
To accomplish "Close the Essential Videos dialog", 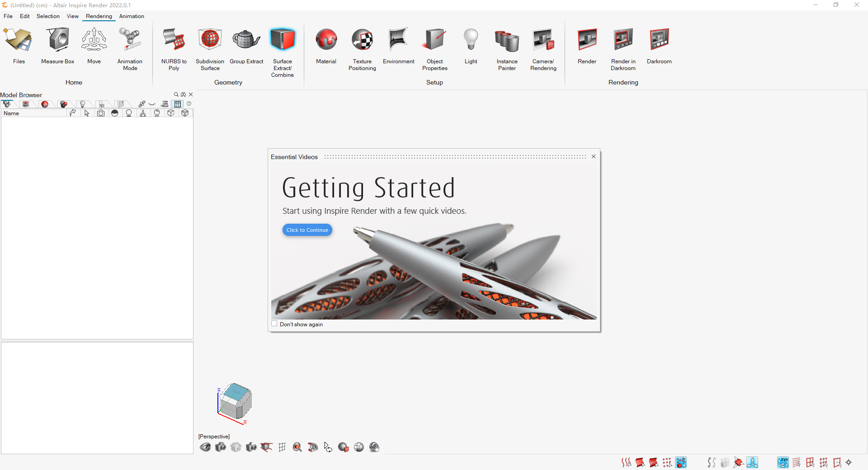I will coord(594,156).
